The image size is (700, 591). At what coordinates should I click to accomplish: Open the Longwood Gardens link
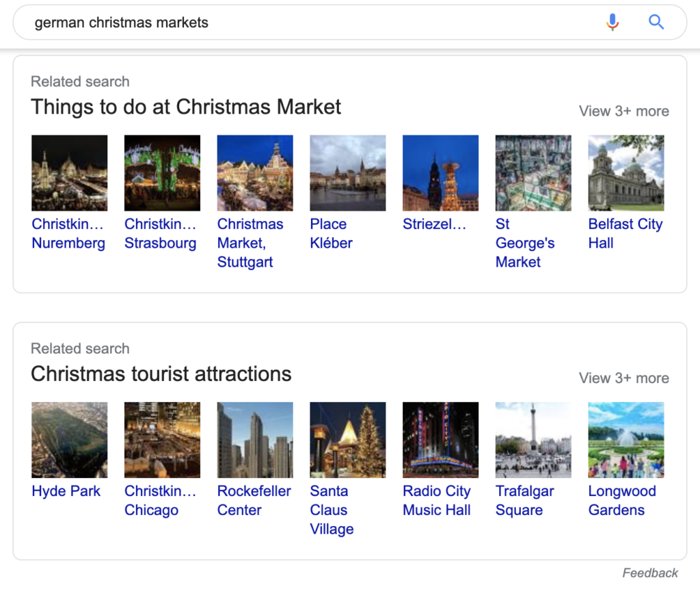coord(622,500)
